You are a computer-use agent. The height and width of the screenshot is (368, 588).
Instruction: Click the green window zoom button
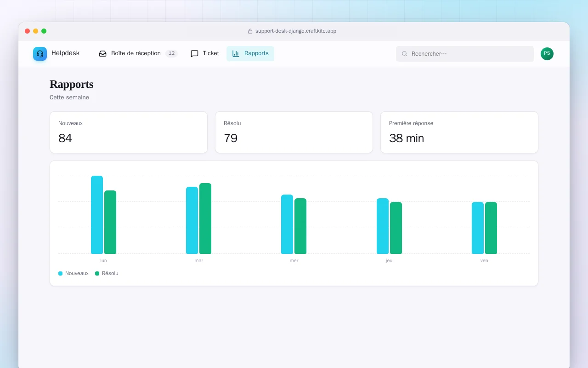pyautogui.click(x=44, y=31)
